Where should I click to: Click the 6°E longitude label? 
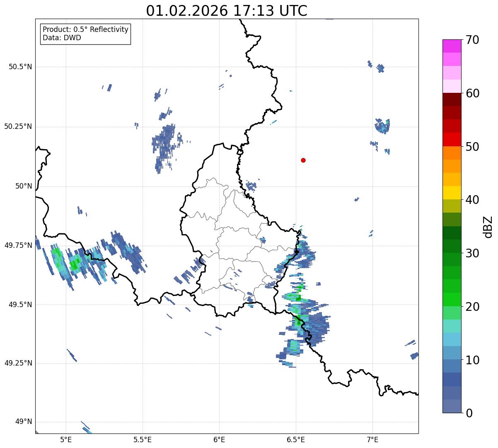tap(219, 439)
